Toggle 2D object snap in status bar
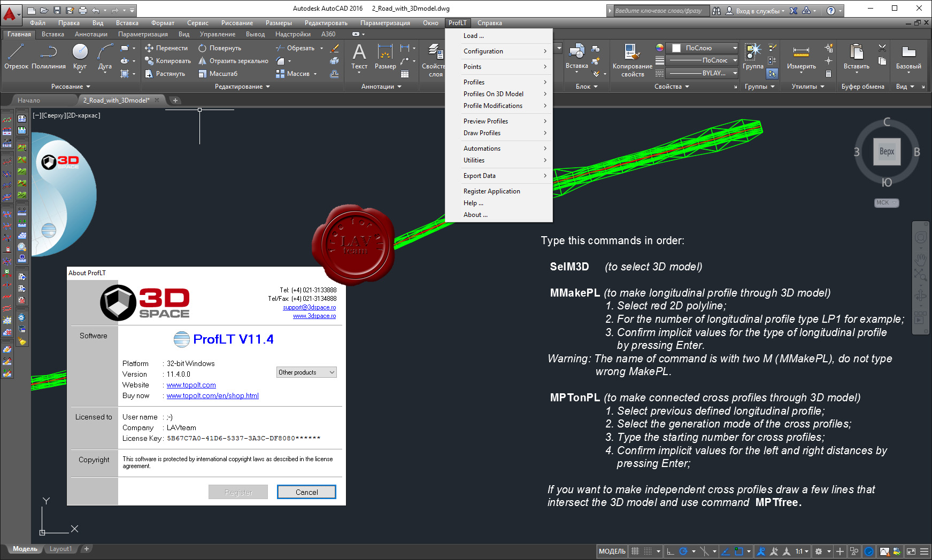Screen dimensions: 932x560 (739, 551)
